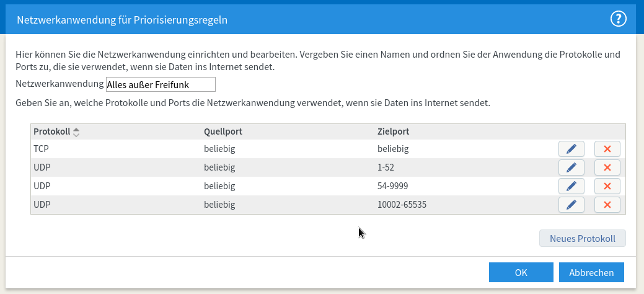Screen dimensions: 644x294
Task: Select Quellport beliebig in the 54-9999 row
Action: click(x=220, y=186)
